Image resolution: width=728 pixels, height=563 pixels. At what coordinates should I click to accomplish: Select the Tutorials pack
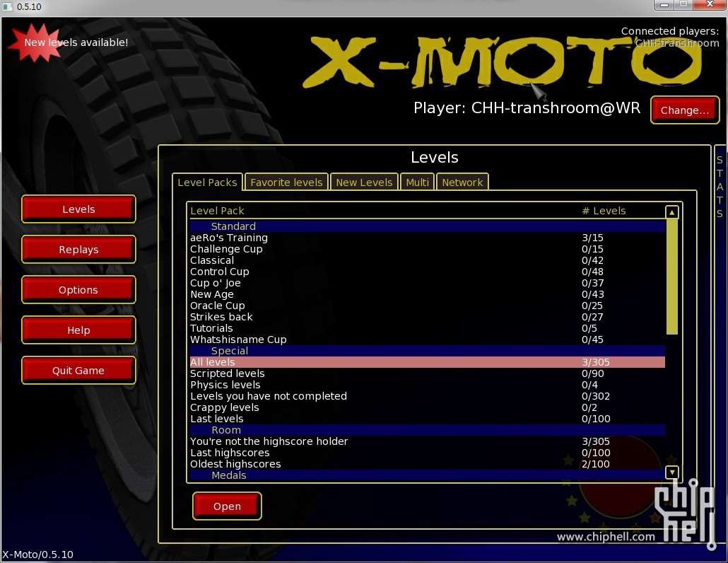[427, 328]
